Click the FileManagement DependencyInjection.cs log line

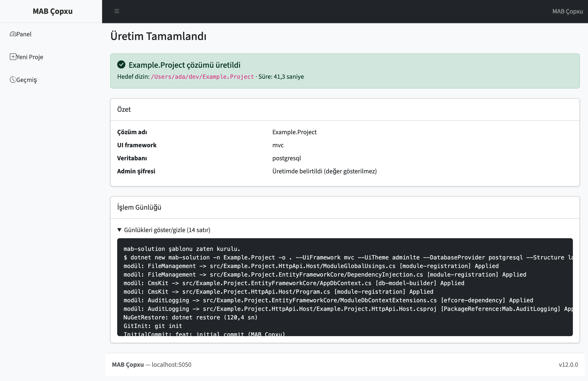click(325, 274)
